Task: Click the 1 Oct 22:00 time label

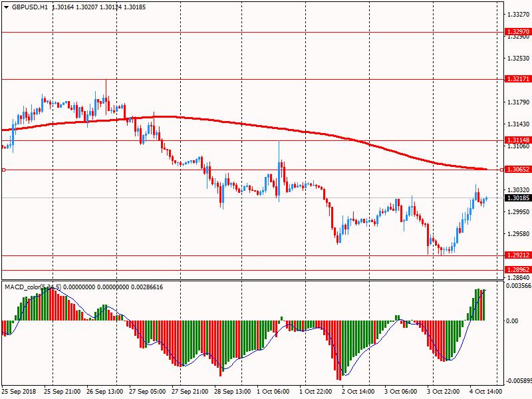Action: pos(315,391)
